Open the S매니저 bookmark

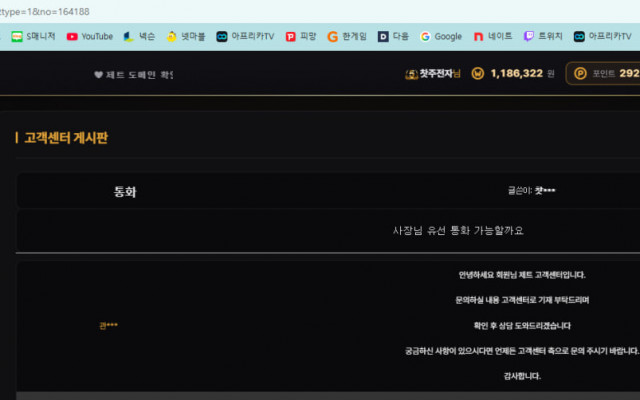point(33,37)
